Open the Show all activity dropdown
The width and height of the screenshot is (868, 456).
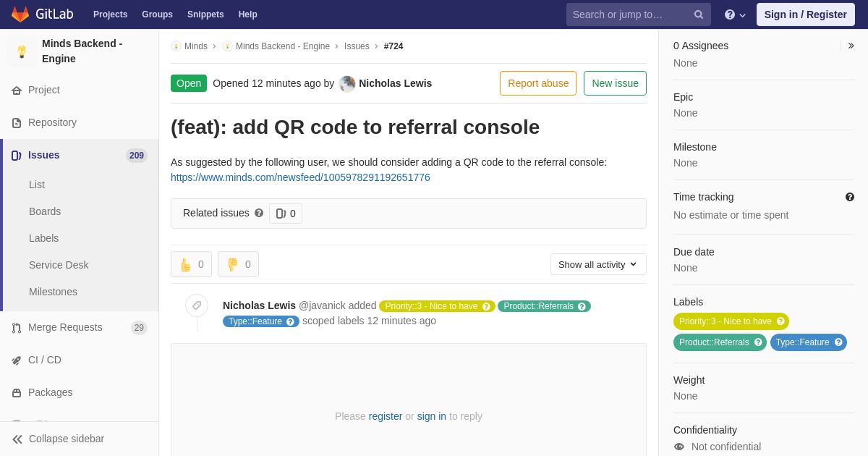click(598, 264)
